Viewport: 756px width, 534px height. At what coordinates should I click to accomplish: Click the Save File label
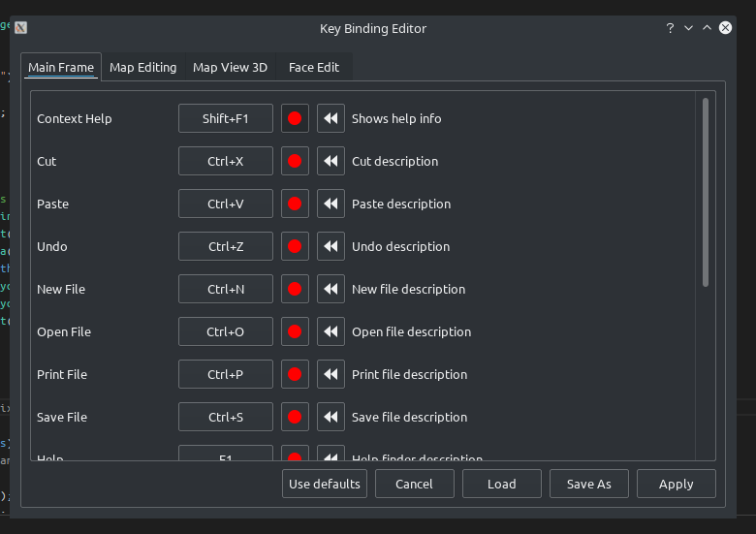click(x=62, y=418)
